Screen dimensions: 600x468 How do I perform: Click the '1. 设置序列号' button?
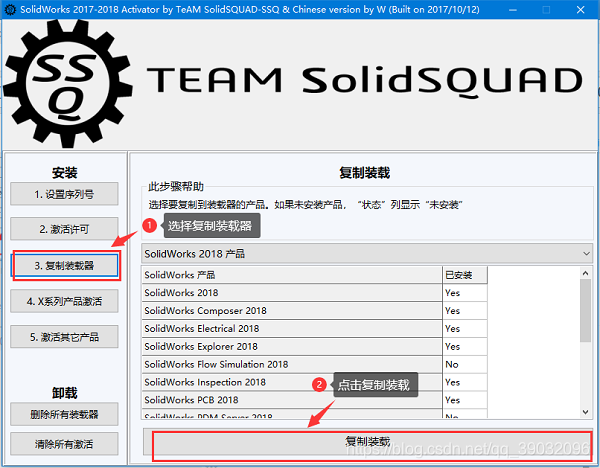coord(64,194)
